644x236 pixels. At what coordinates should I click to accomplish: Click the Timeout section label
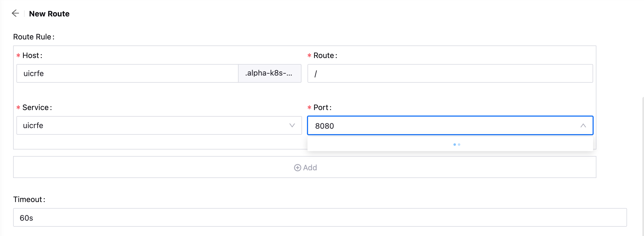click(x=29, y=199)
